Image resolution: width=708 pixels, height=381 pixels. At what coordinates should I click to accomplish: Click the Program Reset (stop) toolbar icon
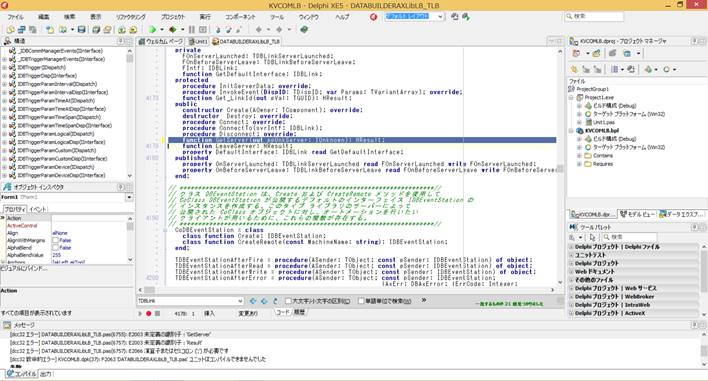coord(203,30)
